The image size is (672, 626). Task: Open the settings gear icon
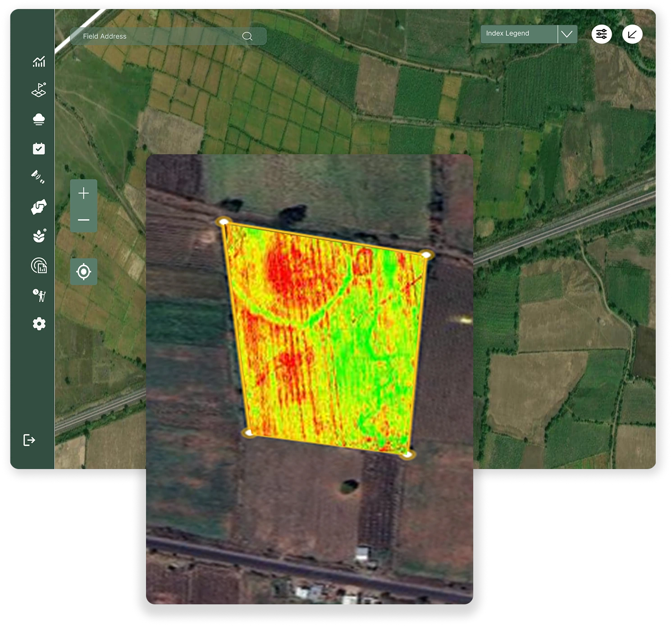tap(39, 324)
